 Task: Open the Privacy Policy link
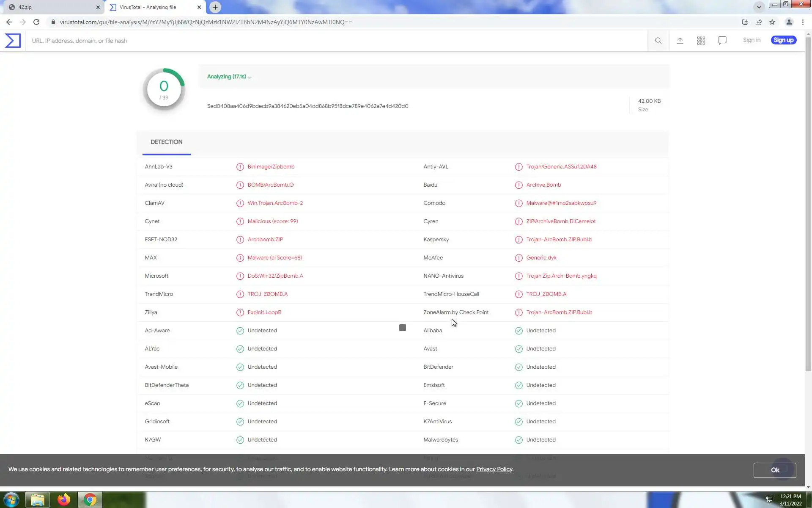coord(494,469)
